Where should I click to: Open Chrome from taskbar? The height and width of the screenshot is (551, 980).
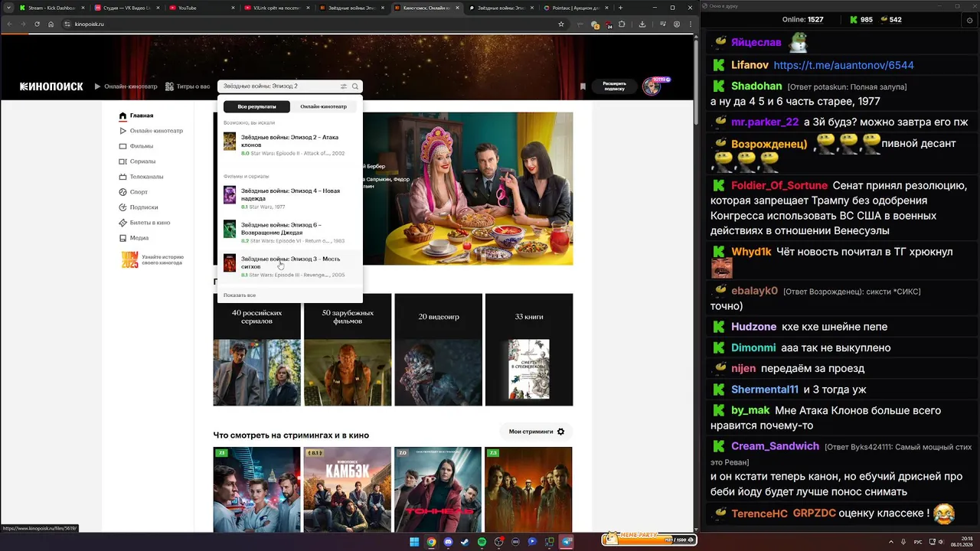pos(431,542)
